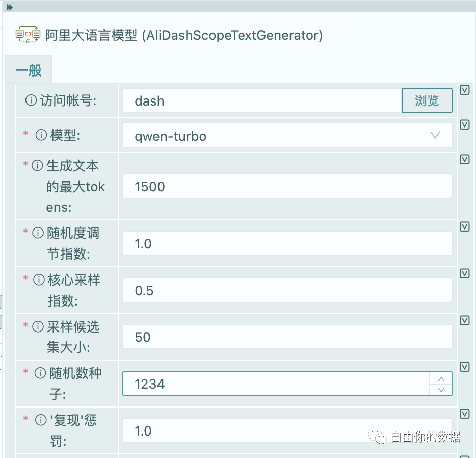Click info icon beside 访问帐号 label

[x=31, y=100]
